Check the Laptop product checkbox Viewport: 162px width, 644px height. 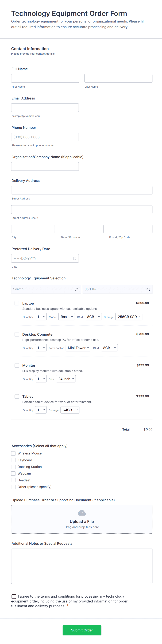(17, 303)
